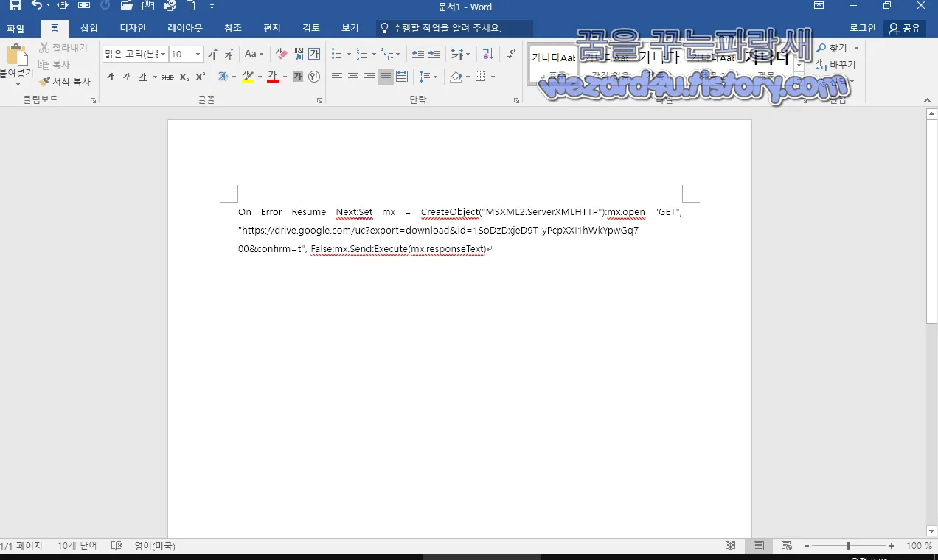Apply distributed alignment to paragraph
The height and width of the screenshot is (560, 938).
coord(402,77)
